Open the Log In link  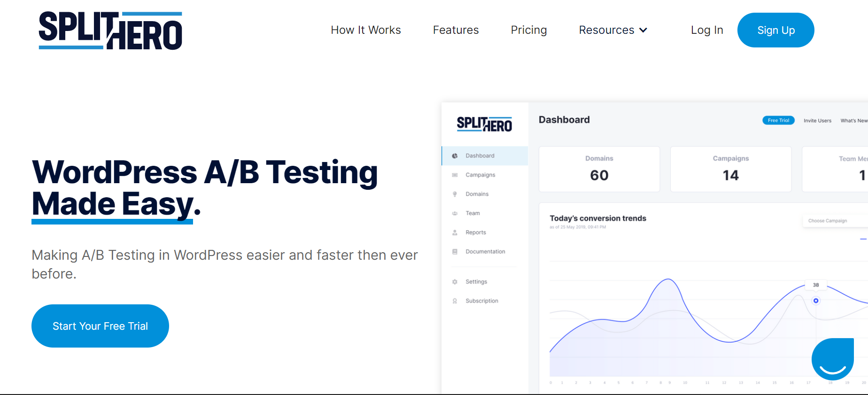pos(707,30)
